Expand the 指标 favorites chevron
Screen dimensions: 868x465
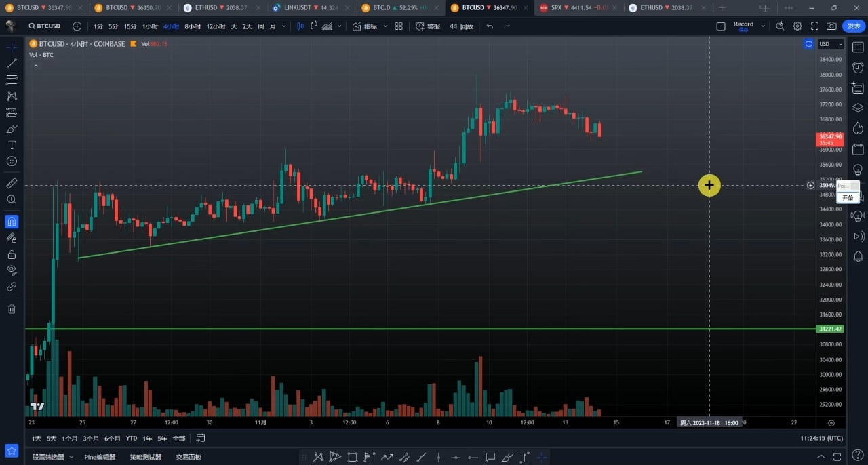click(385, 26)
